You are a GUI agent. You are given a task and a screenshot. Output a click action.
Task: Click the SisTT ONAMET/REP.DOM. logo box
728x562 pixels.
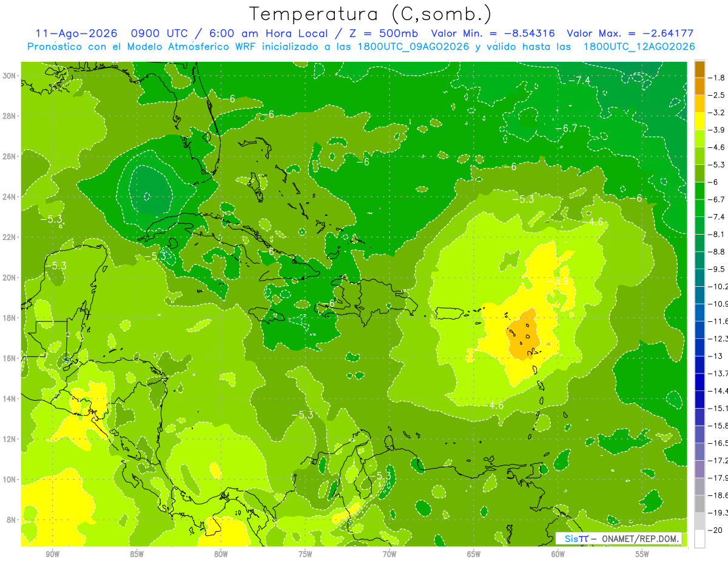pos(619,538)
